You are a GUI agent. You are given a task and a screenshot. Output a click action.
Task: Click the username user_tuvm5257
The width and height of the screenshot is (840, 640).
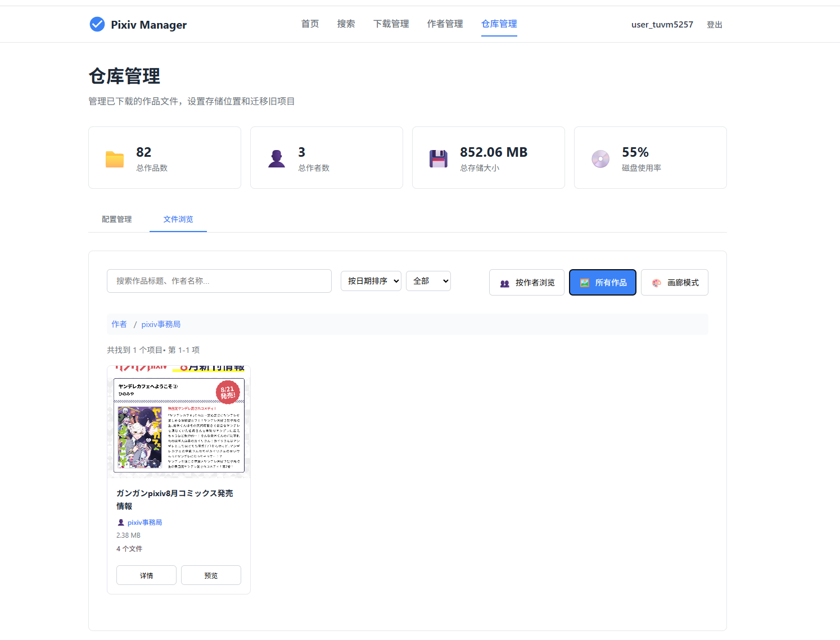coord(662,25)
